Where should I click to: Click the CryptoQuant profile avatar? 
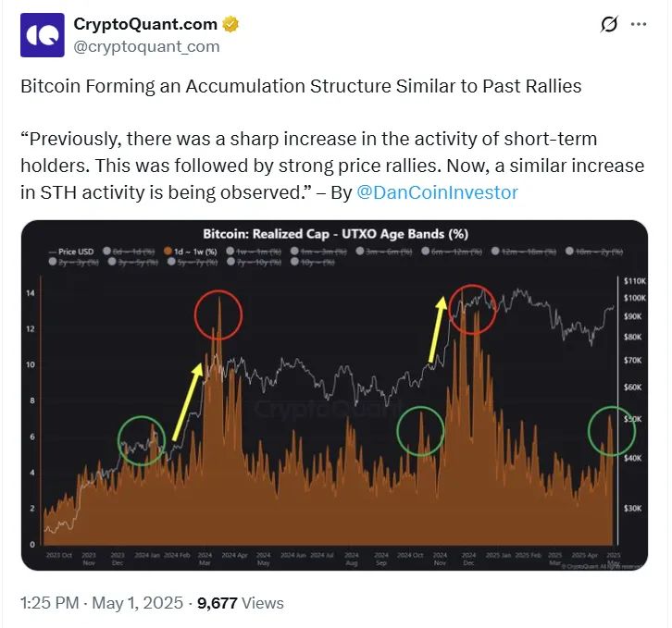[x=43, y=35]
